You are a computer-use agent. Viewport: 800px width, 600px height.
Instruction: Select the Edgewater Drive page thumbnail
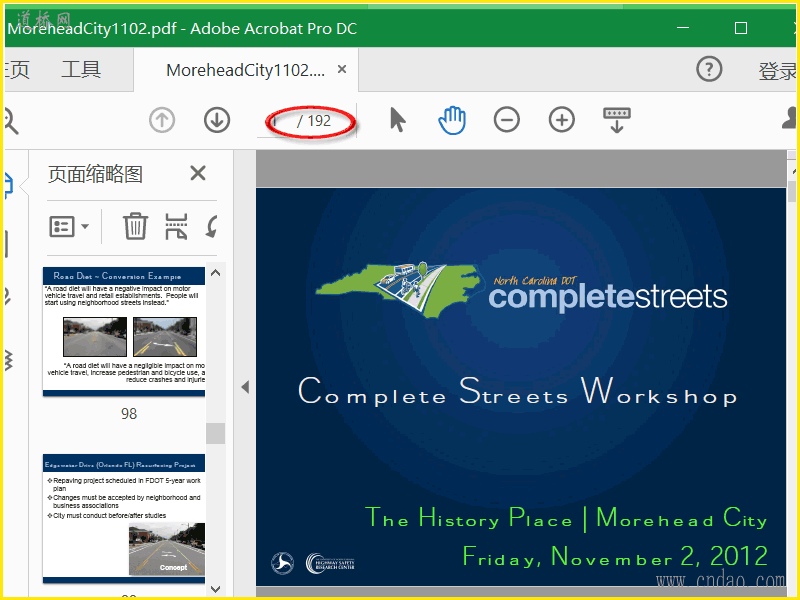124,518
